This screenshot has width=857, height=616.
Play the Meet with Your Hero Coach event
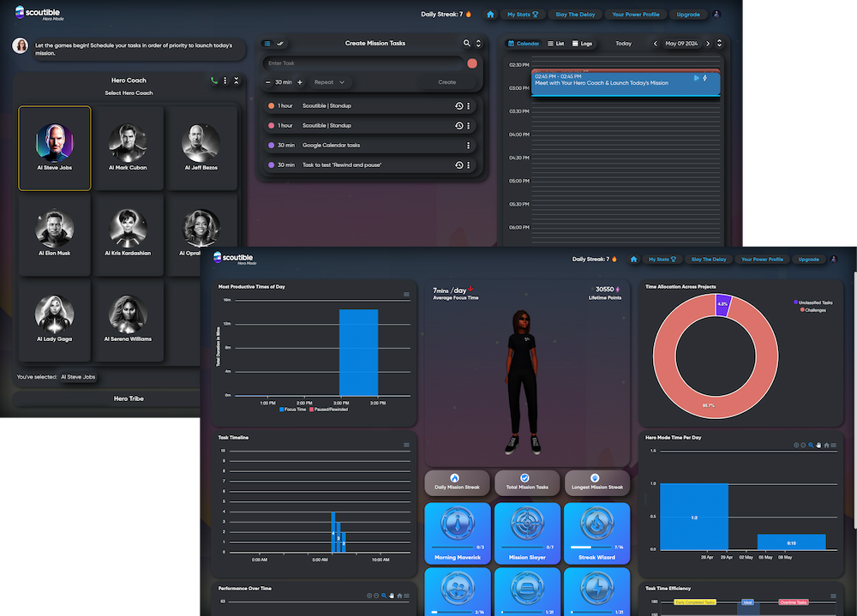pos(696,78)
